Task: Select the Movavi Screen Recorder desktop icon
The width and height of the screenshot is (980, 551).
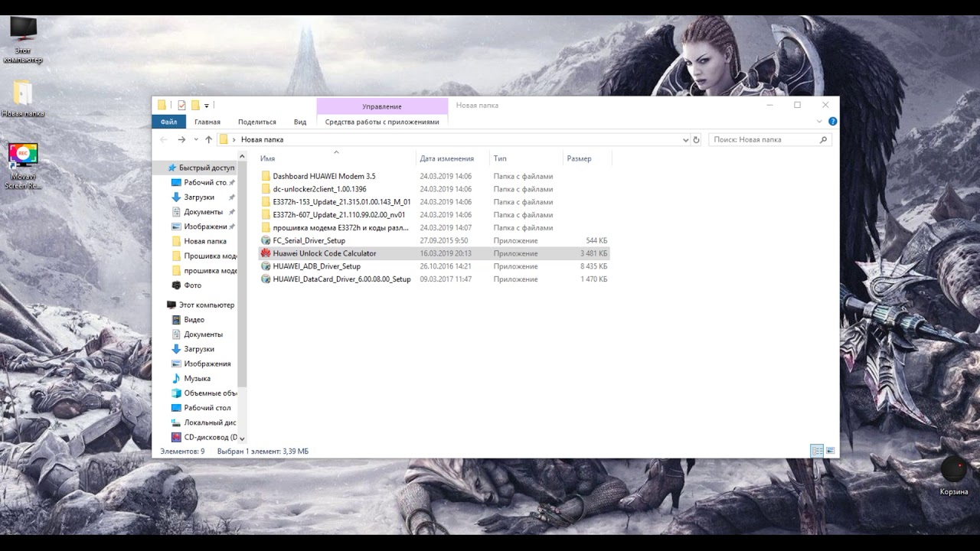Action: [x=23, y=166]
